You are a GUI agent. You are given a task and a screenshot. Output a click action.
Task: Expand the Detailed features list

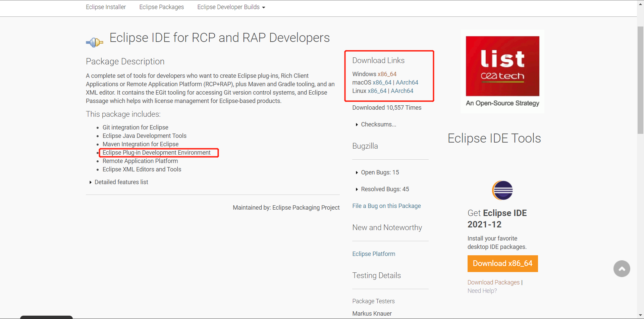coord(119,182)
